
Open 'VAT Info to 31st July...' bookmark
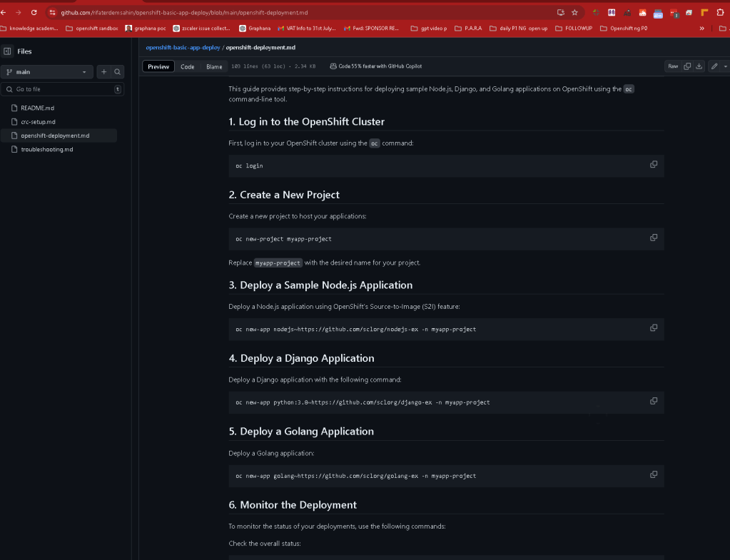306,29
